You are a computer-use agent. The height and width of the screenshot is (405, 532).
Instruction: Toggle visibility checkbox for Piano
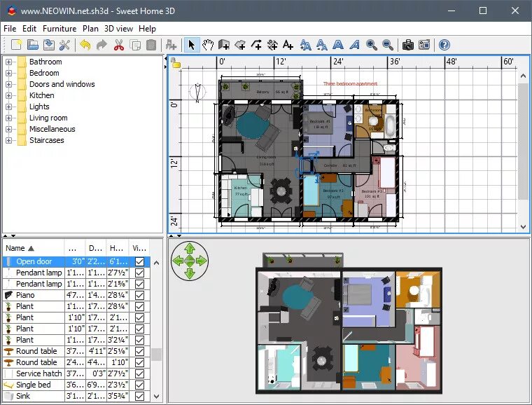click(139, 295)
